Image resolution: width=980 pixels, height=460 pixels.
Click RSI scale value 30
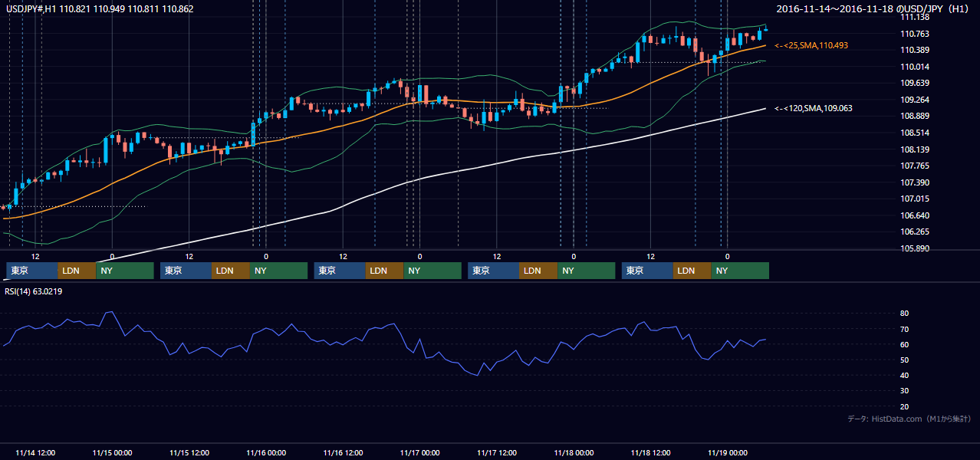point(905,391)
